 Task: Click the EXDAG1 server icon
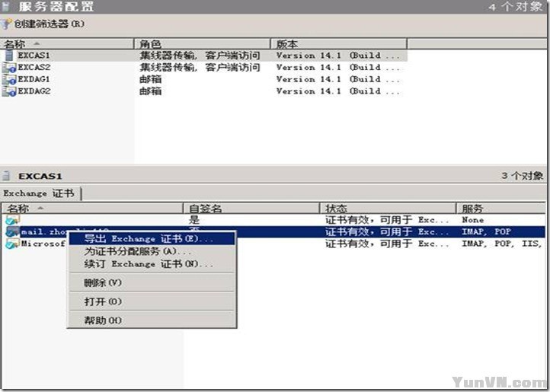click(9, 79)
